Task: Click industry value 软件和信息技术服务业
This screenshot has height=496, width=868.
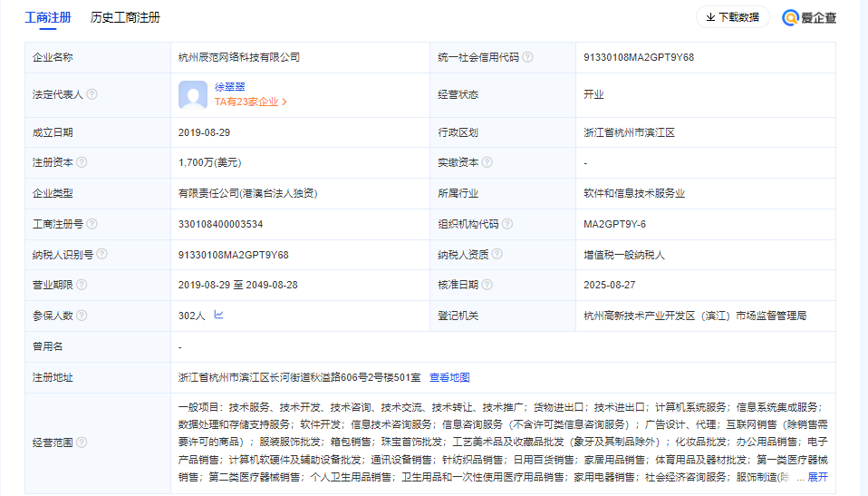Action: coord(634,193)
